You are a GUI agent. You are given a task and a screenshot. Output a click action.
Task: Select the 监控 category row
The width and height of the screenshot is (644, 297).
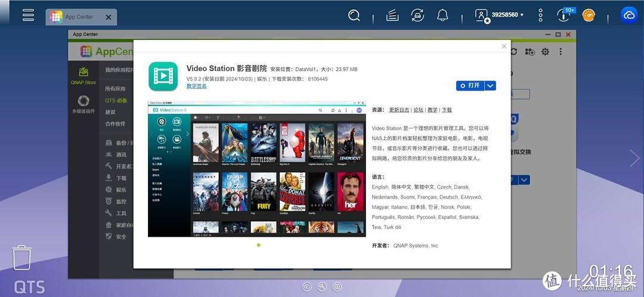coord(116,202)
